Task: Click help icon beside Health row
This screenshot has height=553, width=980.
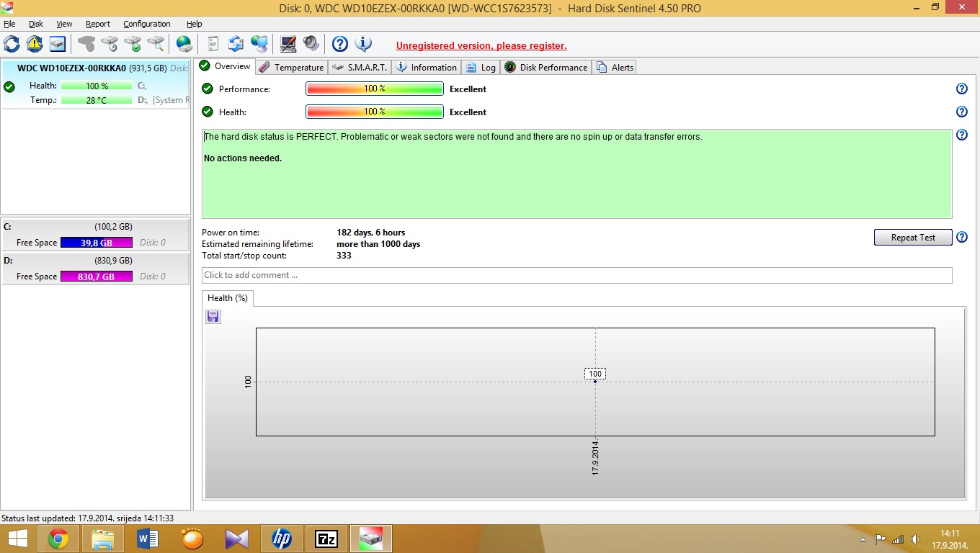Action: [961, 112]
